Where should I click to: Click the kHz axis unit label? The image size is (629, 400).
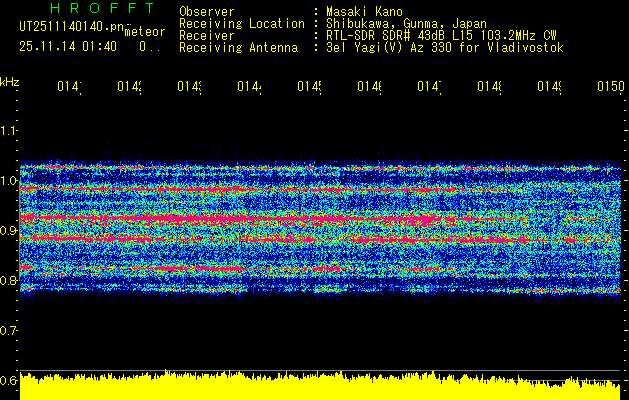coord(10,82)
